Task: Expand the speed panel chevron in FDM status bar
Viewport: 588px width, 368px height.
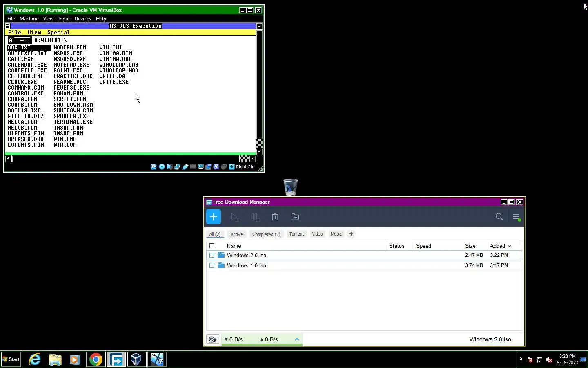Action: coord(297,339)
